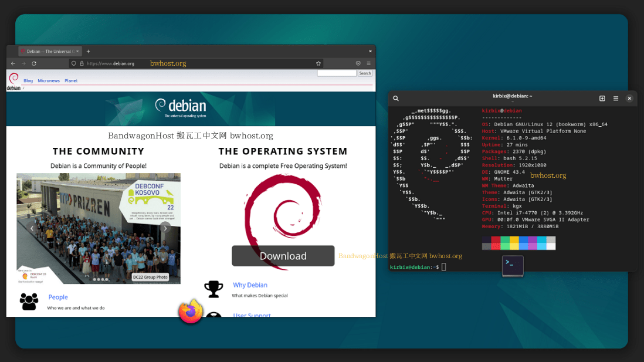
Task: Click the purple swatch in the terminal's top palette row
Action: (533, 239)
